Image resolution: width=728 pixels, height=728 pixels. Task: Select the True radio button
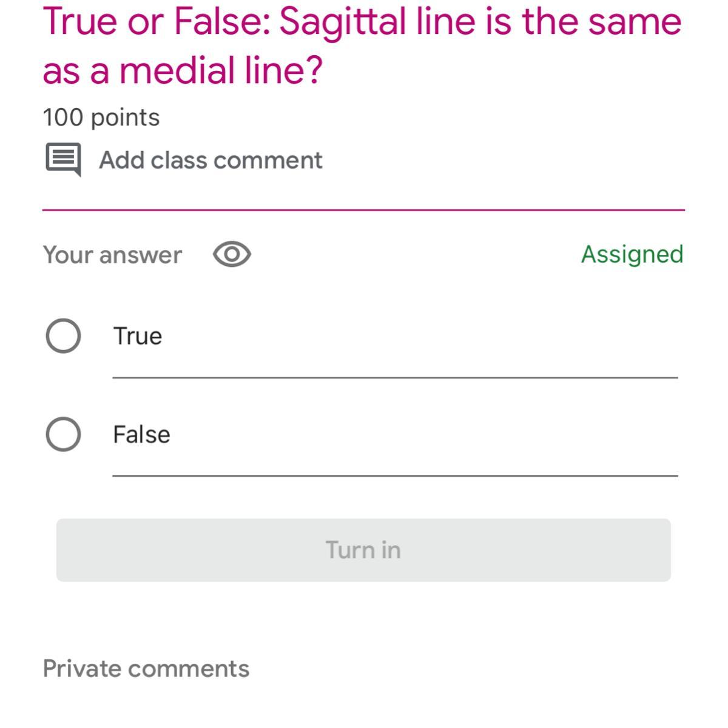point(63,335)
